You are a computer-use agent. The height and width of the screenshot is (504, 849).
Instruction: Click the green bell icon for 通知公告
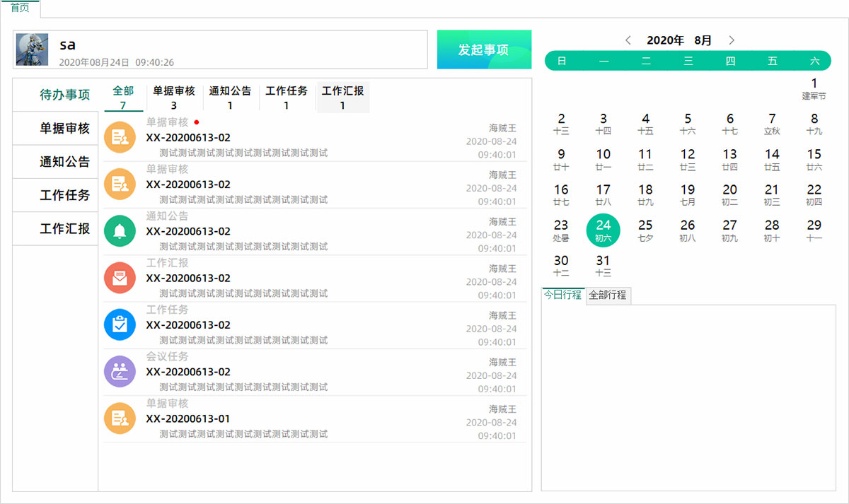[x=120, y=231]
